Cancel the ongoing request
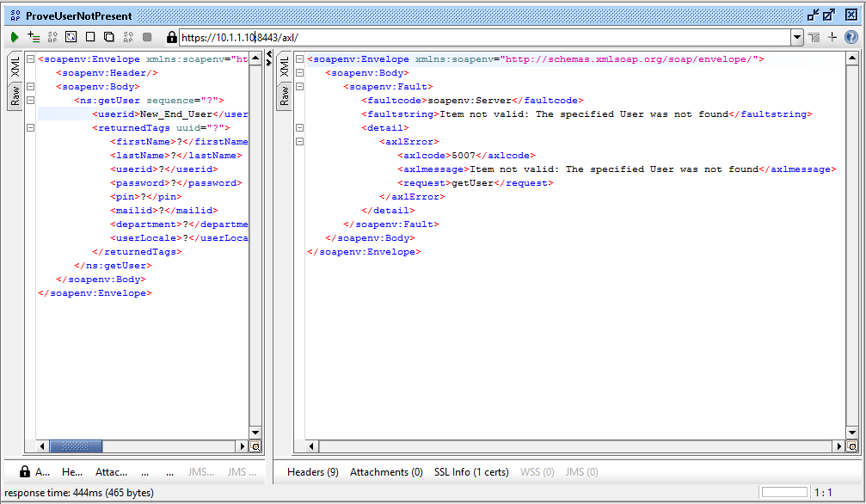Image resolution: width=866 pixels, height=504 pixels. click(148, 37)
